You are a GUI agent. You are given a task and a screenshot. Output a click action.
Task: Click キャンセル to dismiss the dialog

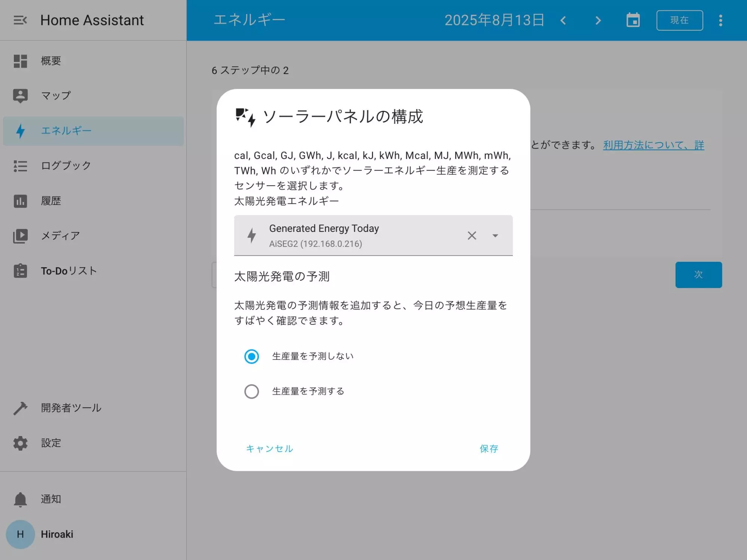269,449
